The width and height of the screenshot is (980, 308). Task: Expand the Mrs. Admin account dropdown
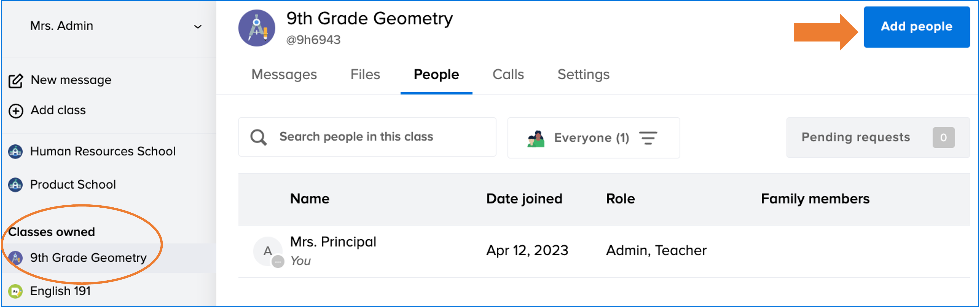pyautogui.click(x=197, y=27)
